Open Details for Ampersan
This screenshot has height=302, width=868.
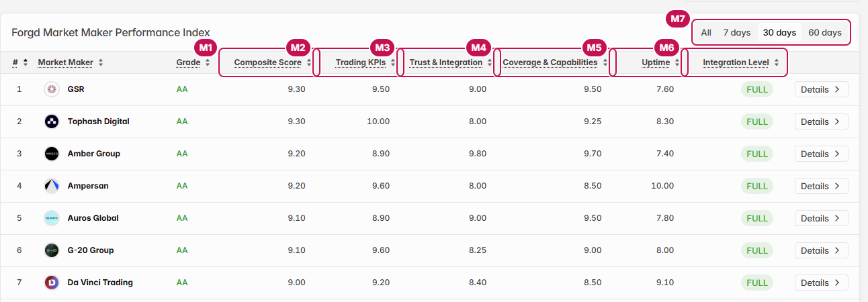[x=821, y=186]
